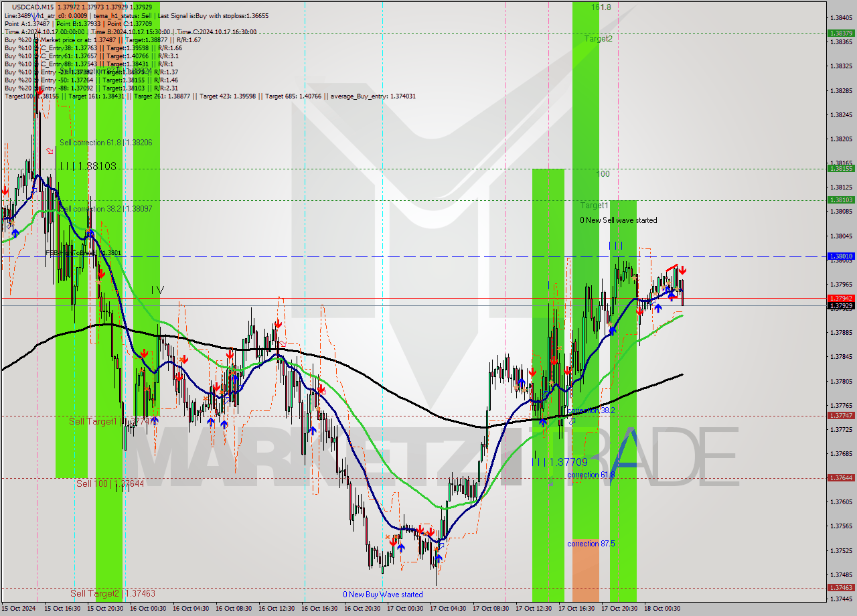857x616 pixels.
Task: Click the 'correction 38.2' label
Action: click(591, 410)
